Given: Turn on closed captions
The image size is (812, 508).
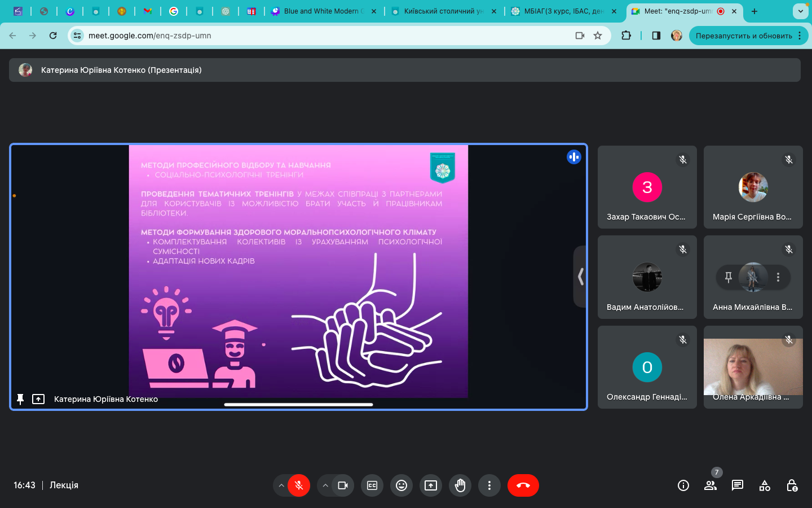Looking at the screenshot, I should click(x=372, y=485).
